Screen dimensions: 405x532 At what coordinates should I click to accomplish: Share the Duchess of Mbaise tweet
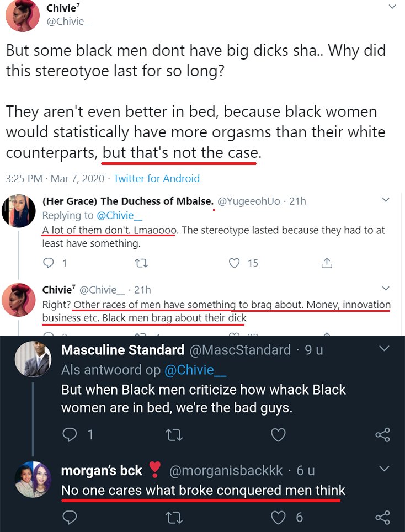point(326,263)
